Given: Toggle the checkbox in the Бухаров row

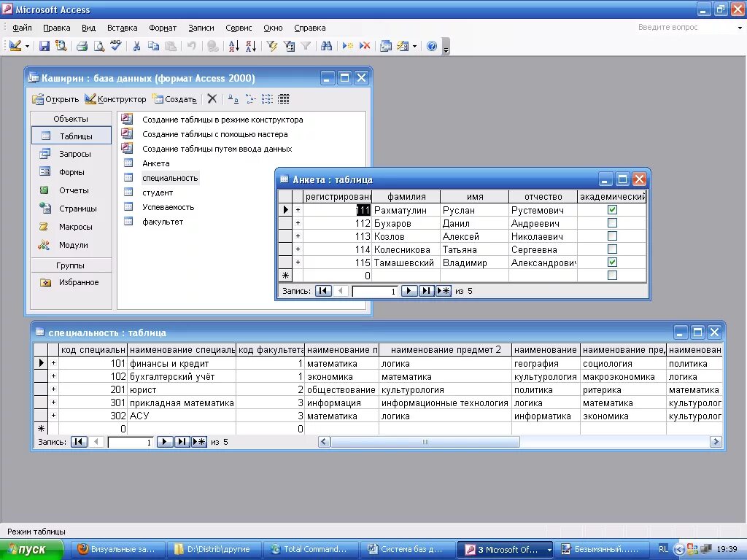Looking at the screenshot, I should (613, 223).
